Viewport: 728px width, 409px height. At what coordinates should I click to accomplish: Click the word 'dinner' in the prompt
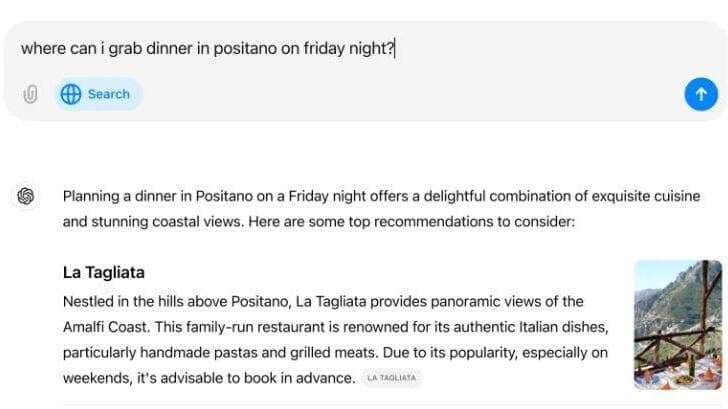(169, 48)
